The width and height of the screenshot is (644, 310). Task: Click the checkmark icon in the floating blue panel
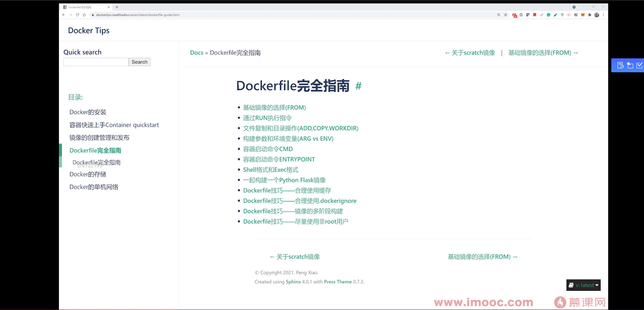coord(639,65)
